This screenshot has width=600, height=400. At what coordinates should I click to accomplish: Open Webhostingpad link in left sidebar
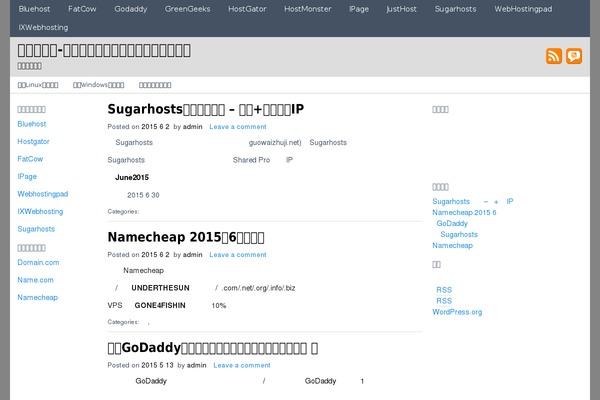click(43, 194)
